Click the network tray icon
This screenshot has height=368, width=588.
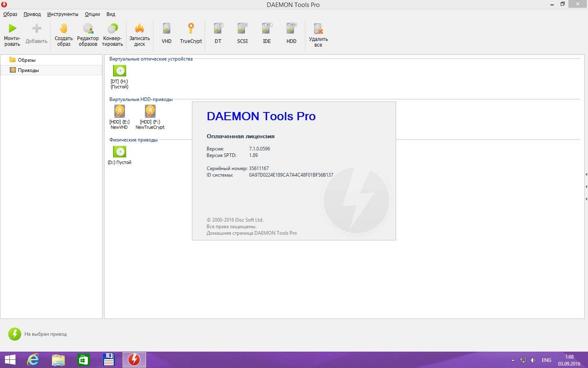click(523, 360)
